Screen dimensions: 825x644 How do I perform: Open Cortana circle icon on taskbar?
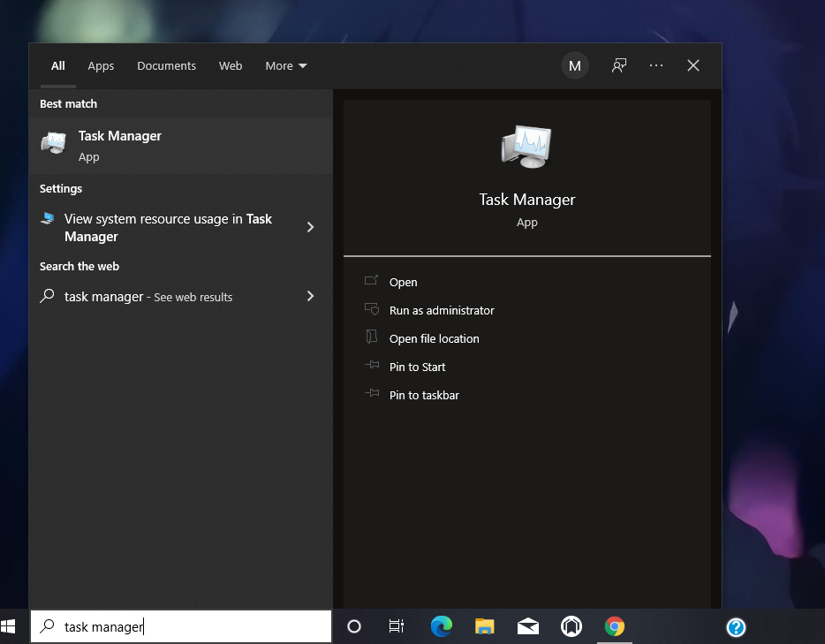click(x=354, y=626)
